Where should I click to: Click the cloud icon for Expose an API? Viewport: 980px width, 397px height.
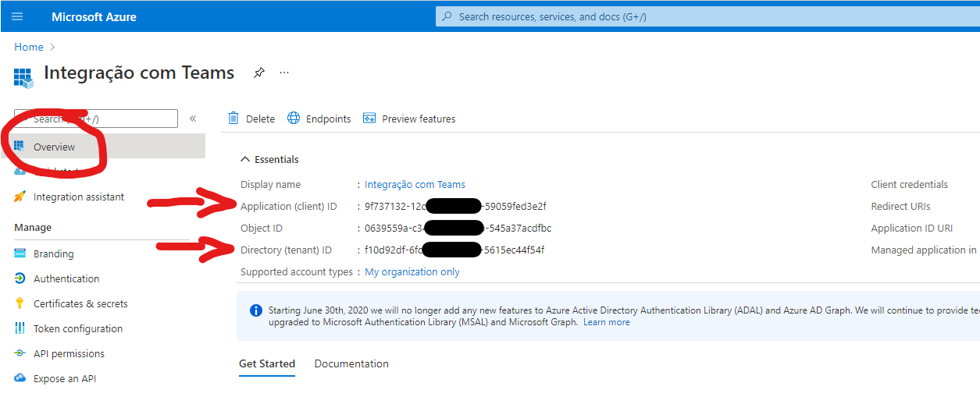point(20,378)
